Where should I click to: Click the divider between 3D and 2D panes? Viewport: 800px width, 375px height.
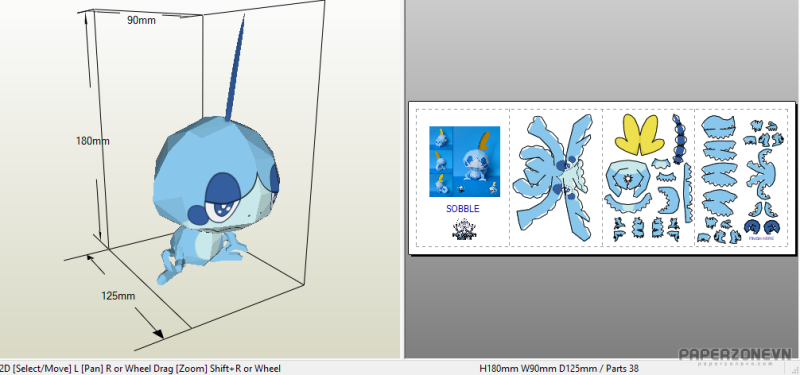tap(403, 179)
